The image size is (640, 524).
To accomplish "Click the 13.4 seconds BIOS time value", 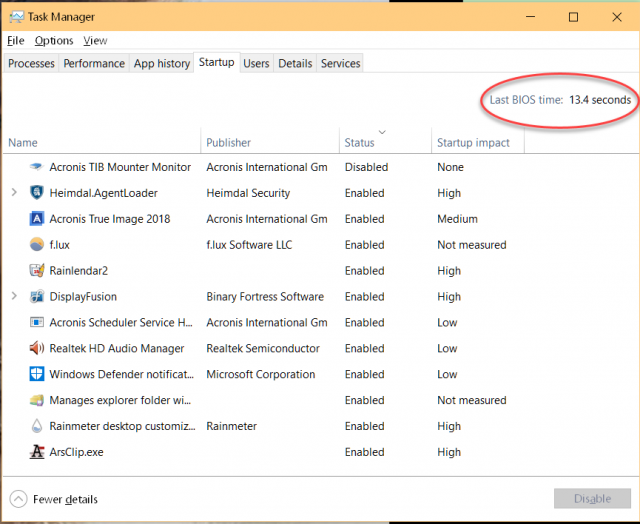I will (x=600, y=100).
